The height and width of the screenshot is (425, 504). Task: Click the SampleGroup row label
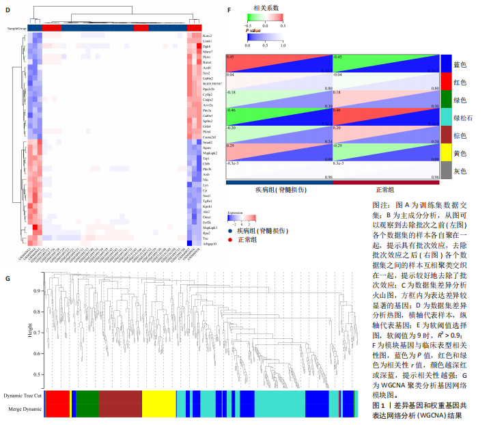(x=18, y=28)
